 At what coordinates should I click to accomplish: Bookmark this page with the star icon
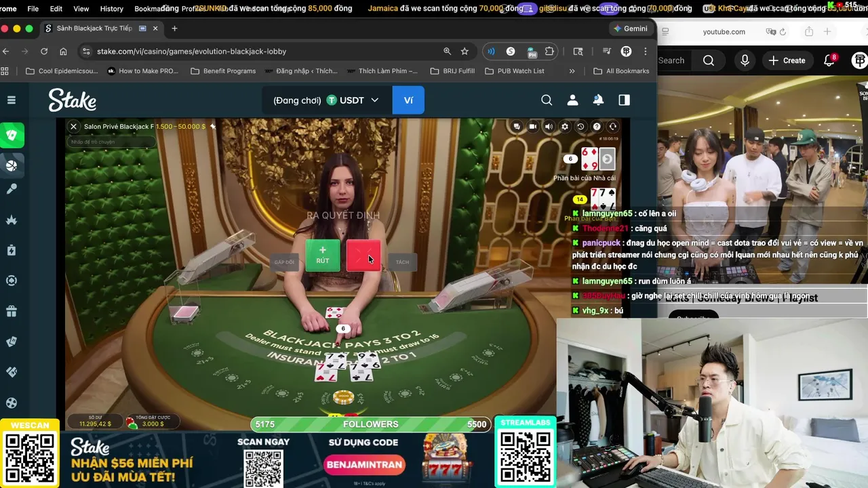pos(465,52)
